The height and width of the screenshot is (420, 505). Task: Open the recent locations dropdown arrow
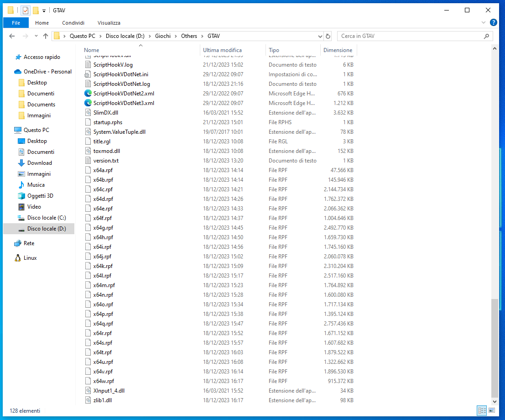(36, 36)
